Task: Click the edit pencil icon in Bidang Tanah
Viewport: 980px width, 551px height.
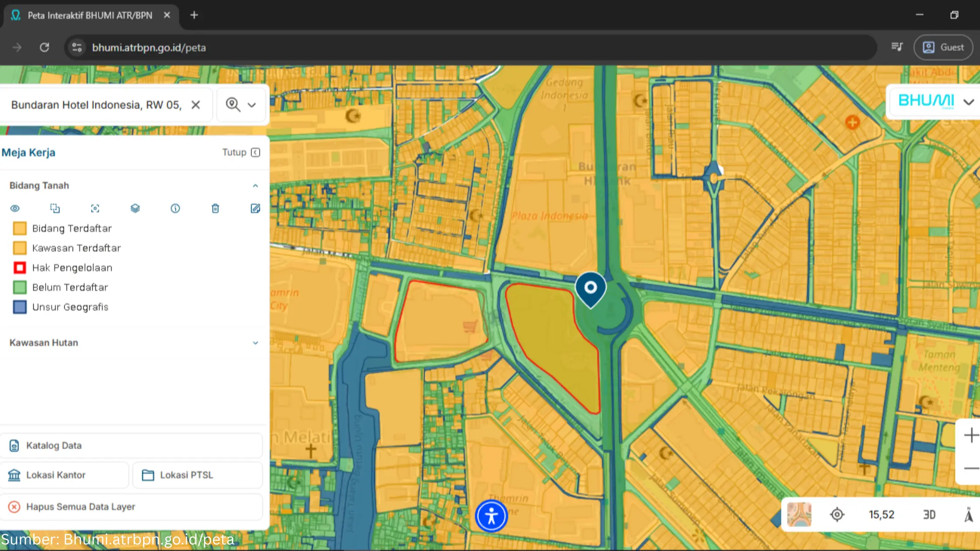Action: (x=255, y=209)
